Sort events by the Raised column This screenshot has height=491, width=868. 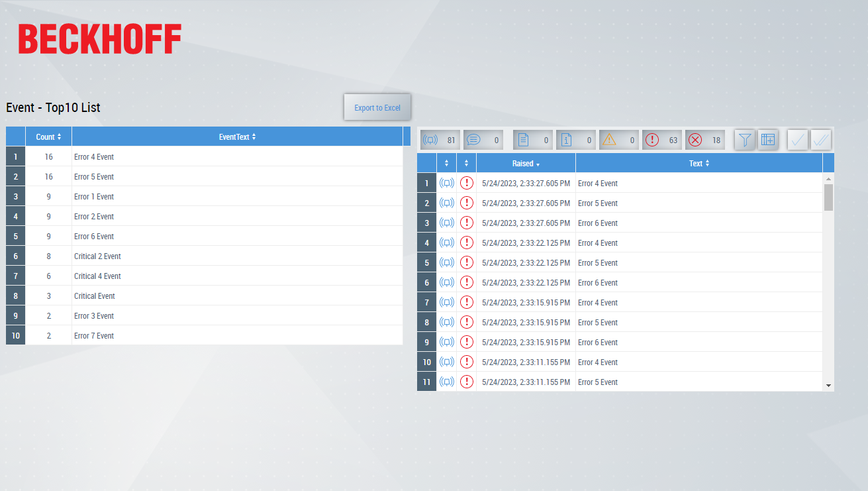(526, 163)
